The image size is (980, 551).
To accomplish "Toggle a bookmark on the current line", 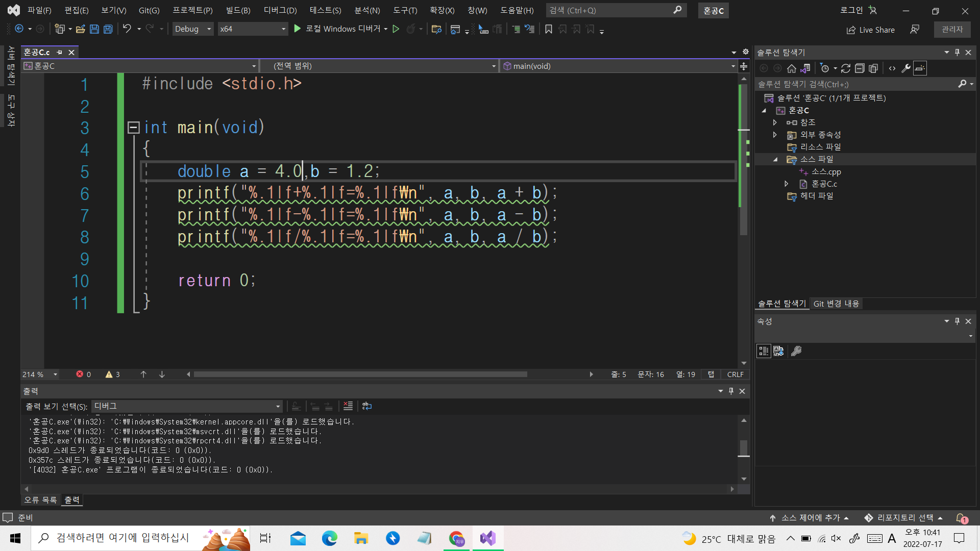I will [x=549, y=29].
